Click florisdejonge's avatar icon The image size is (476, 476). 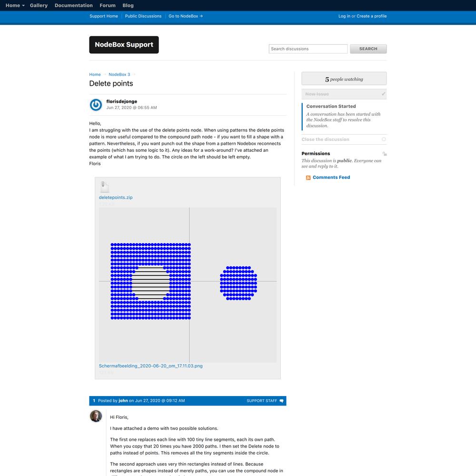pyautogui.click(x=96, y=105)
